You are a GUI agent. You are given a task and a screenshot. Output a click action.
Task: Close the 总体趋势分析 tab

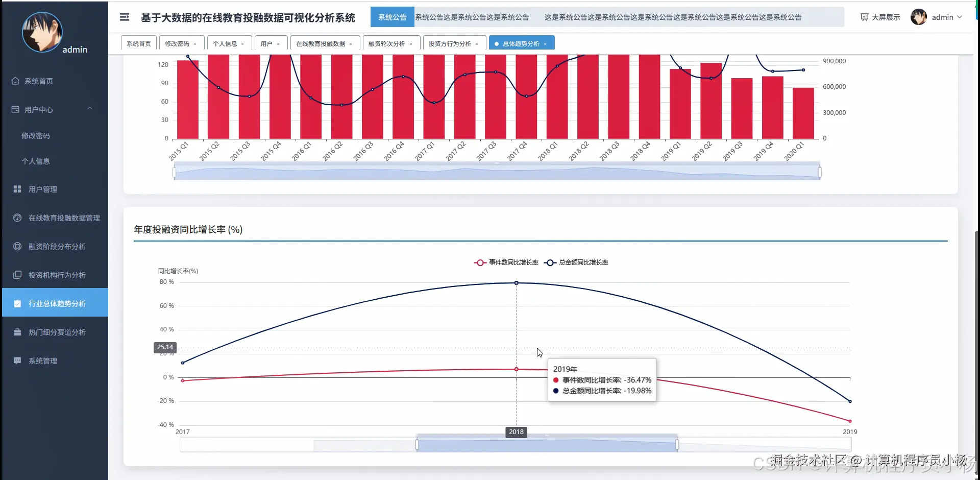click(x=545, y=44)
